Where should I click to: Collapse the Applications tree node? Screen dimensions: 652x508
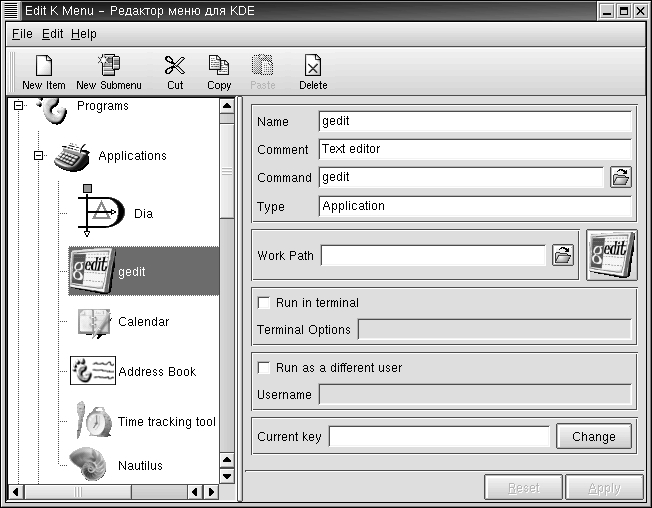(x=39, y=156)
